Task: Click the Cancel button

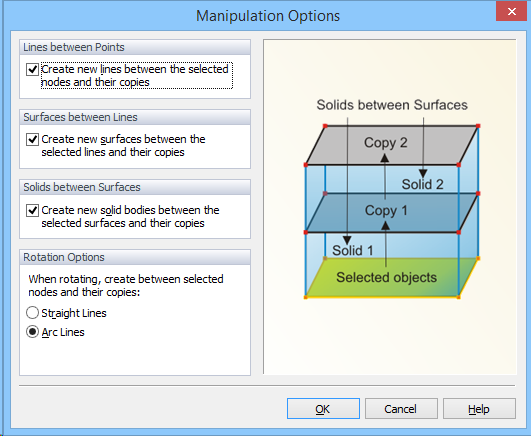Action: tap(401, 409)
